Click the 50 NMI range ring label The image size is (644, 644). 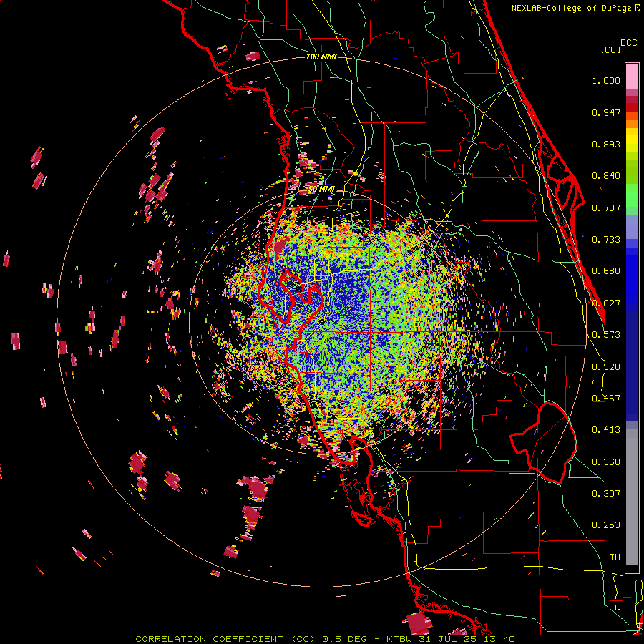(321, 190)
